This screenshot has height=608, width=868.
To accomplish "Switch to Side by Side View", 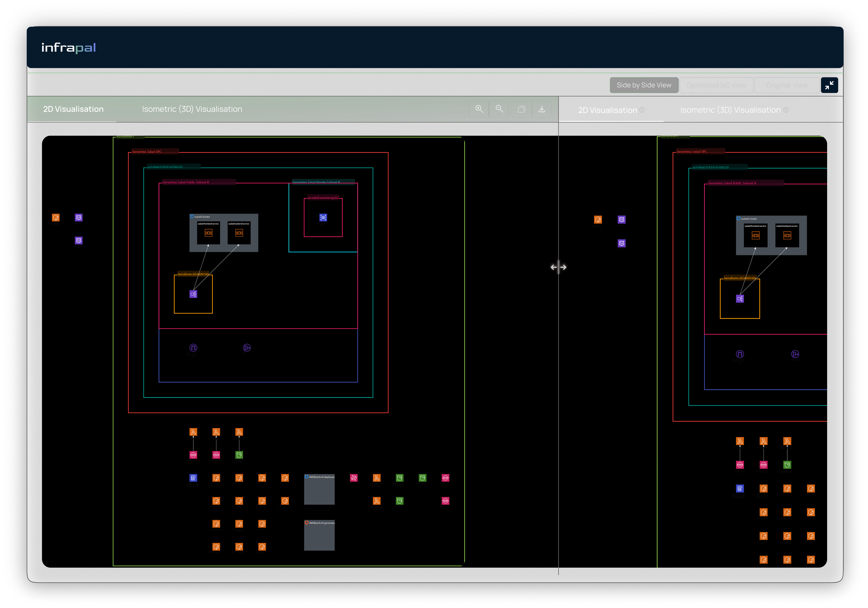I will click(x=644, y=85).
